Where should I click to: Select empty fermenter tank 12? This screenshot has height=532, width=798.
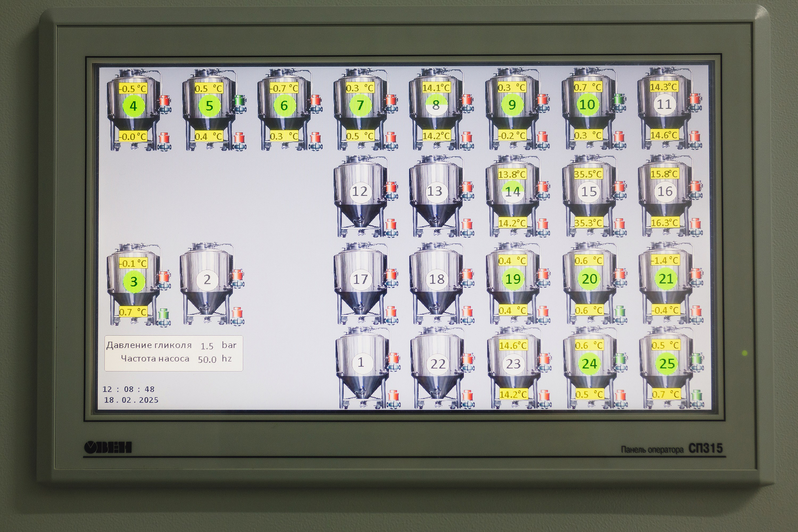(360, 192)
